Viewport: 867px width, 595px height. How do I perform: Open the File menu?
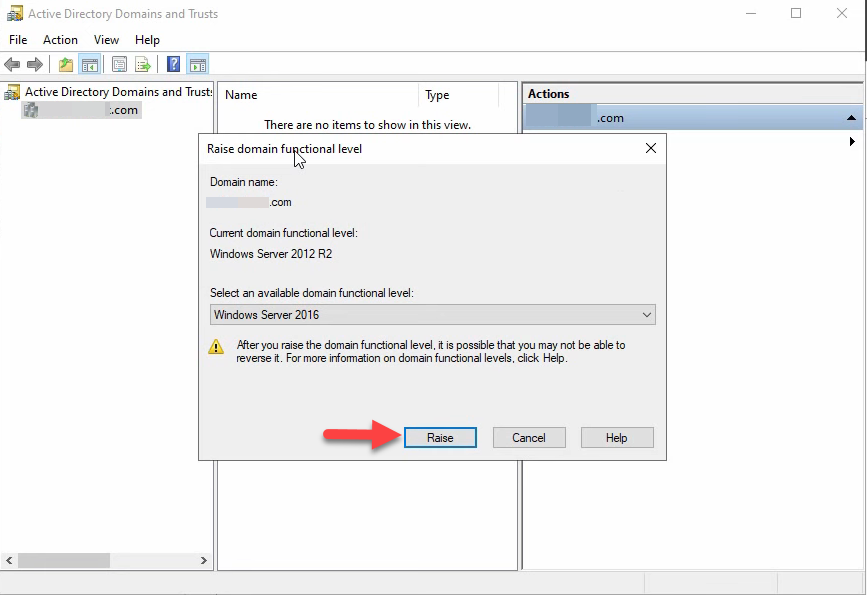(18, 40)
